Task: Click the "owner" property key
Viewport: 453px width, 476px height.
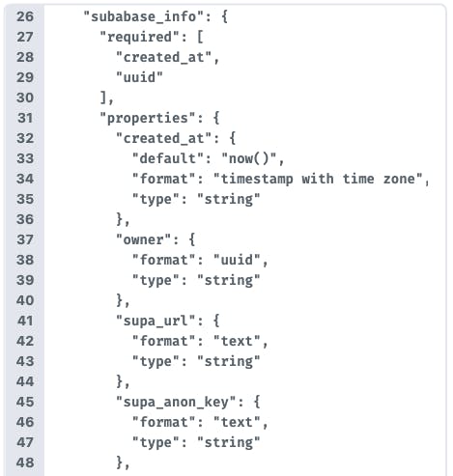Action: tap(144, 239)
